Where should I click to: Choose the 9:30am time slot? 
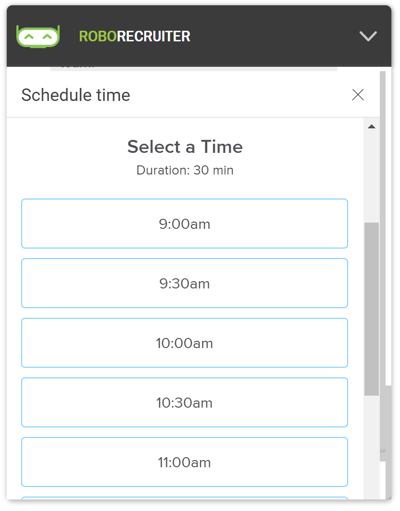point(184,283)
